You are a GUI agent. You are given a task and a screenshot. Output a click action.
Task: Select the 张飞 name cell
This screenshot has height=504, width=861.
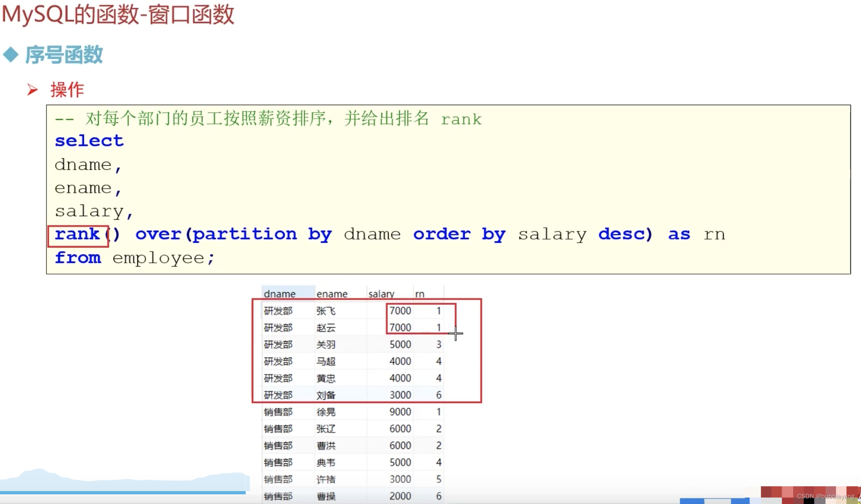[326, 311]
